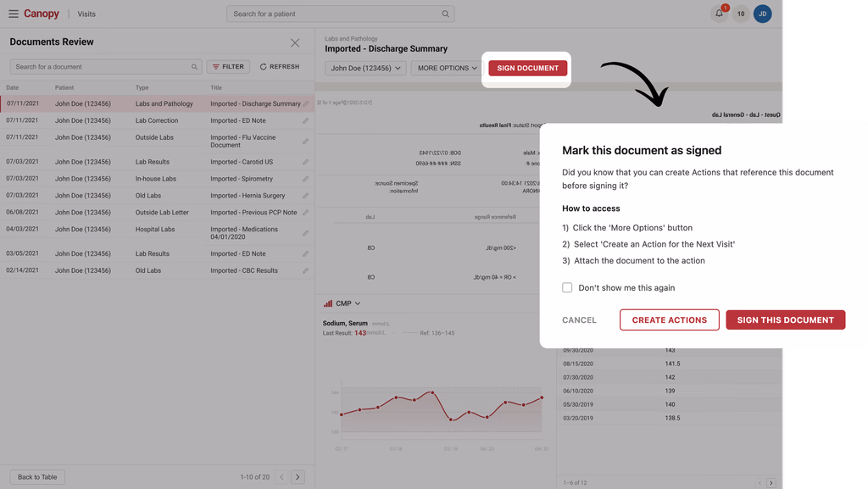Close the Documents Review panel
The image size is (868, 489).
tap(295, 42)
